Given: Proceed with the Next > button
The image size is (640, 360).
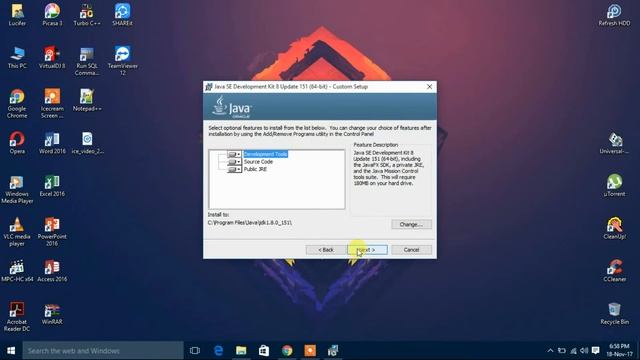Looking at the screenshot, I should tap(368, 249).
